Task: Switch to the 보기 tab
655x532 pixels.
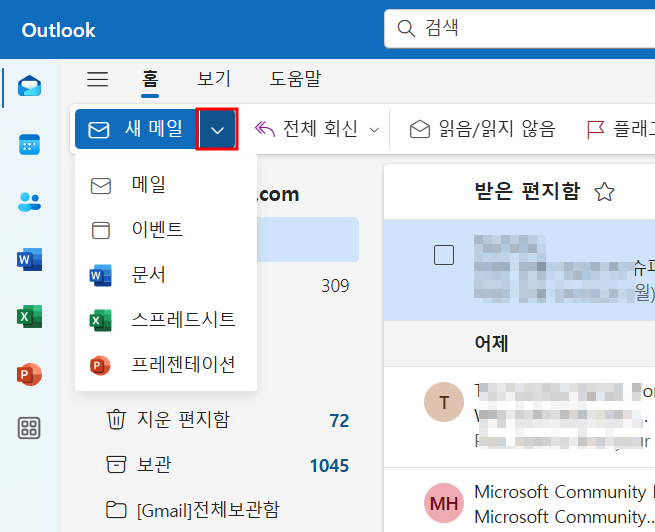Action: 214,79
